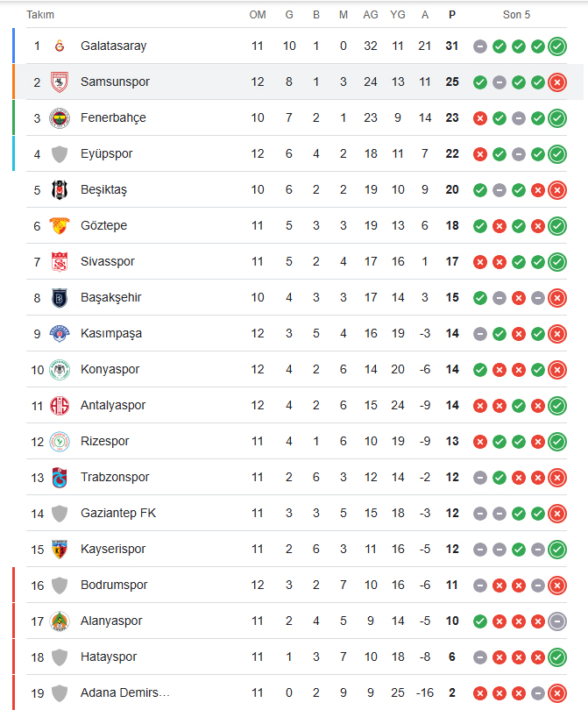Open the Kasımpaşa team link
588x724 pixels.
coord(111,333)
